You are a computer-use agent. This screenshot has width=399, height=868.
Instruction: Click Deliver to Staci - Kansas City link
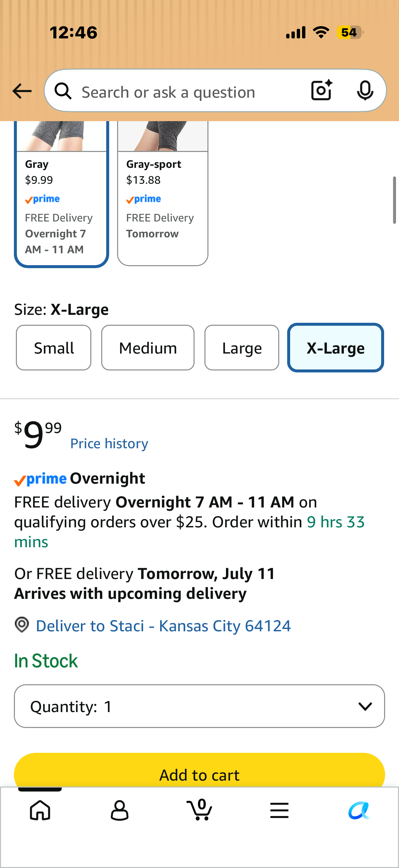coord(163,626)
